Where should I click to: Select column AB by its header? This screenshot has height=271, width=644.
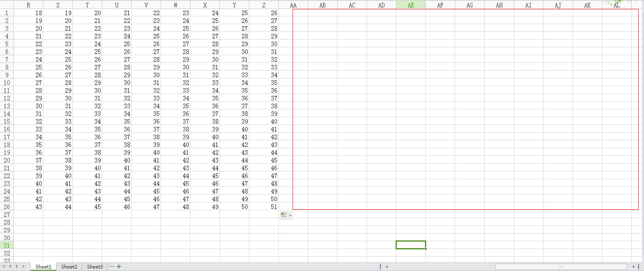(323, 5)
